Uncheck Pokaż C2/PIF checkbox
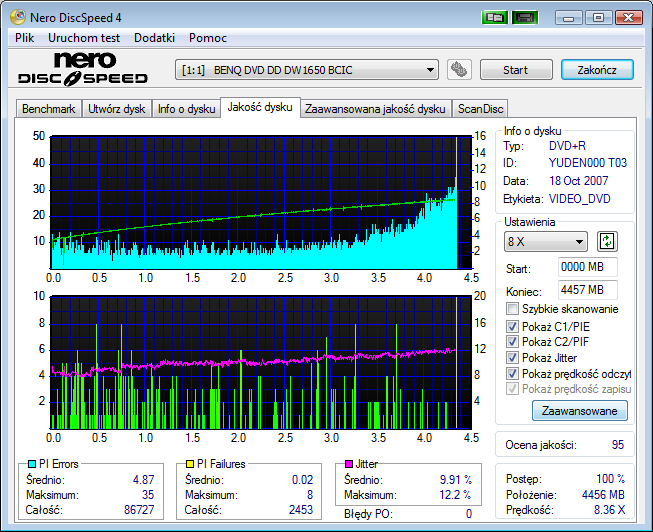This screenshot has width=653, height=532. (512, 342)
